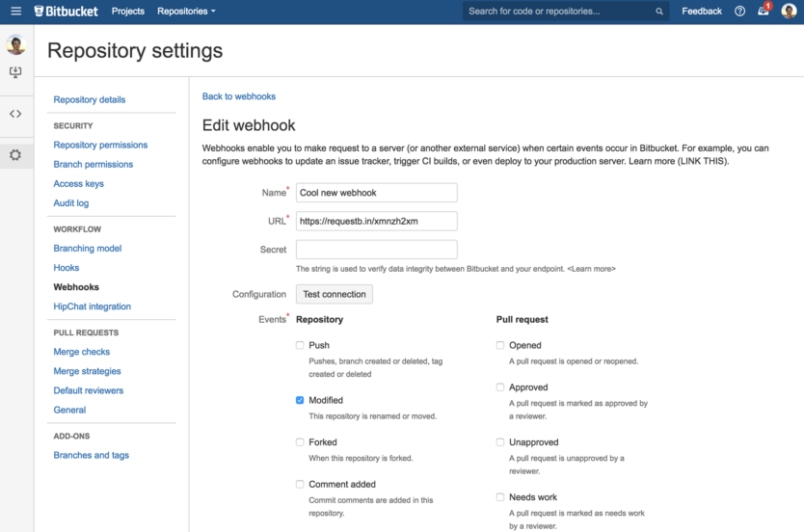The image size is (804, 532).
Task: Focus the webhook Name field
Action: click(x=376, y=193)
